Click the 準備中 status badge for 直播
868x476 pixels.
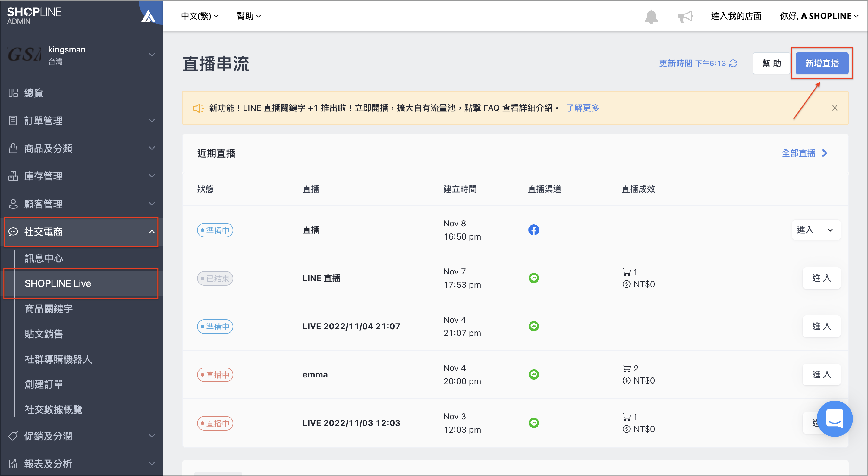pyautogui.click(x=215, y=230)
